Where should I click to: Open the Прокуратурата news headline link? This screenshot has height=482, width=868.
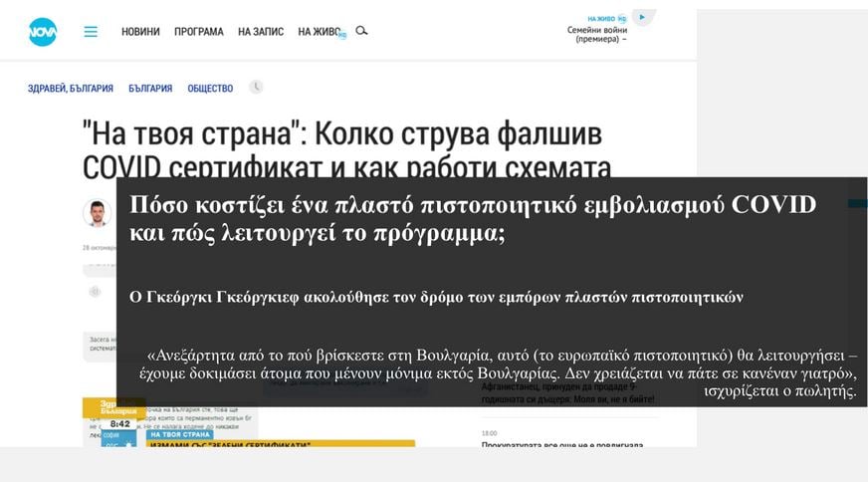pos(562,444)
